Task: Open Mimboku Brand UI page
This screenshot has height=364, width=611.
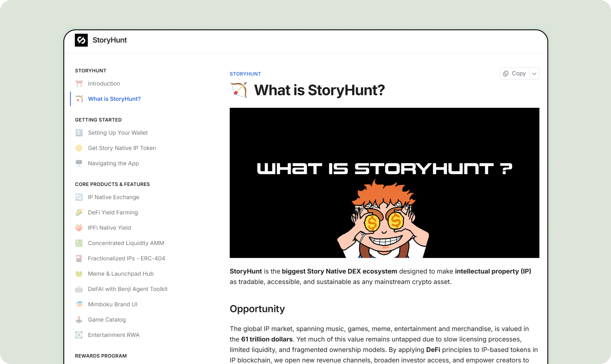Action: pos(113,304)
